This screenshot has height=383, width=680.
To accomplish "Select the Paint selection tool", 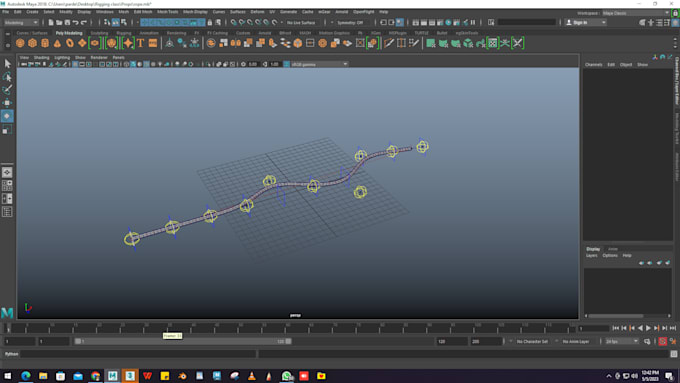I will point(7,90).
